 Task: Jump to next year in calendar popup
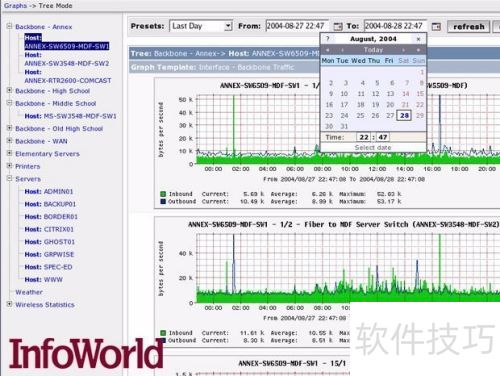pos(418,50)
